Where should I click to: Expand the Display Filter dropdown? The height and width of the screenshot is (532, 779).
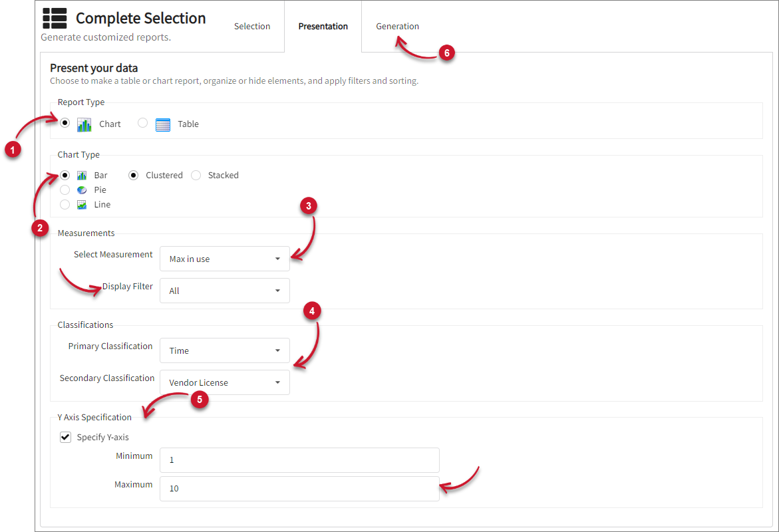point(225,291)
